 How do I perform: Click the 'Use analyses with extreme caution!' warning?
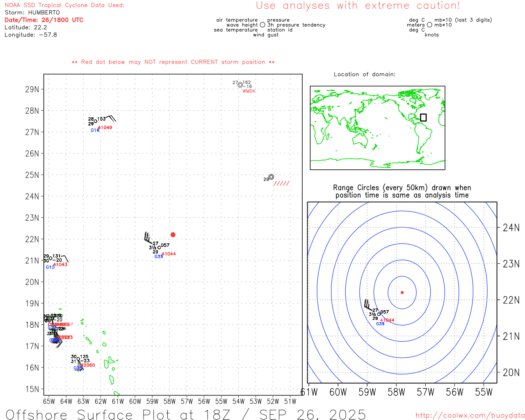pyautogui.click(x=358, y=6)
